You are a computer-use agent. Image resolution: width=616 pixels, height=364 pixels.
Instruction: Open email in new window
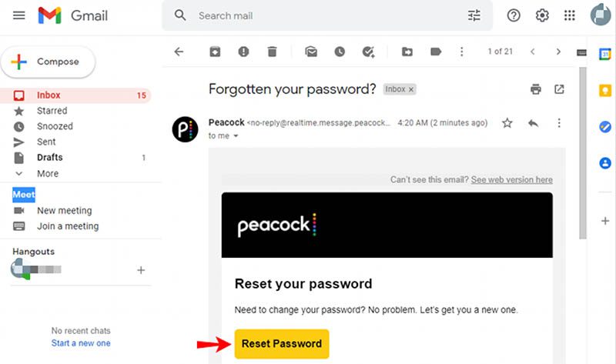pyautogui.click(x=560, y=89)
